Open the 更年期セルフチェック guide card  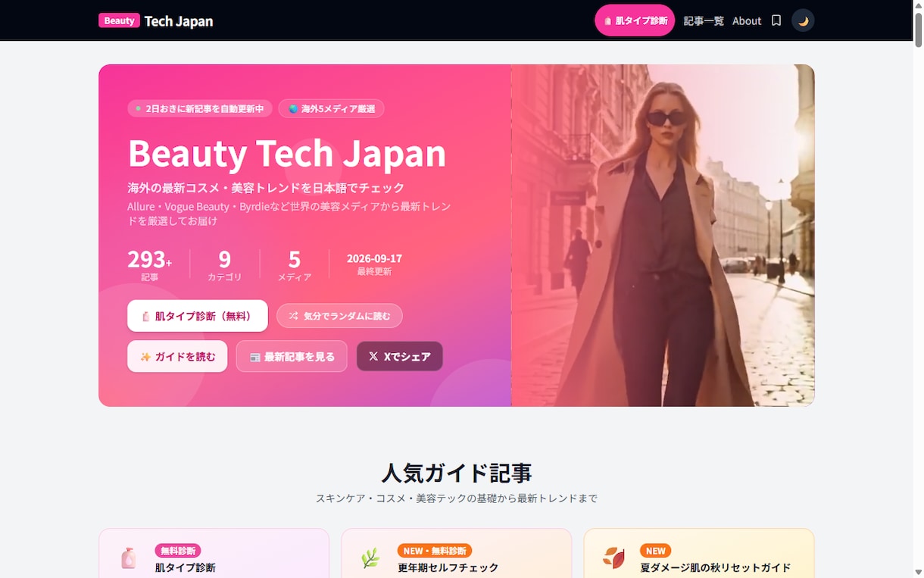(457, 554)
